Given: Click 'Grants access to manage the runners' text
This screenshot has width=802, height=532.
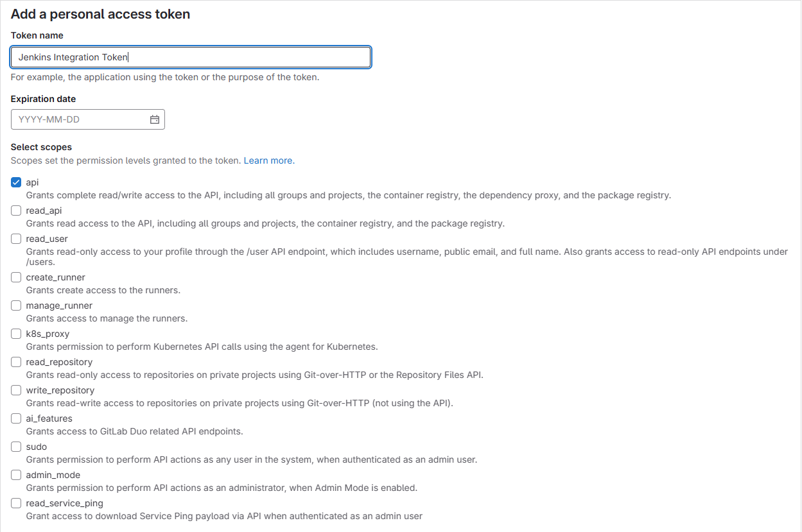Looking at the screenshot, I should pos(107,318).
